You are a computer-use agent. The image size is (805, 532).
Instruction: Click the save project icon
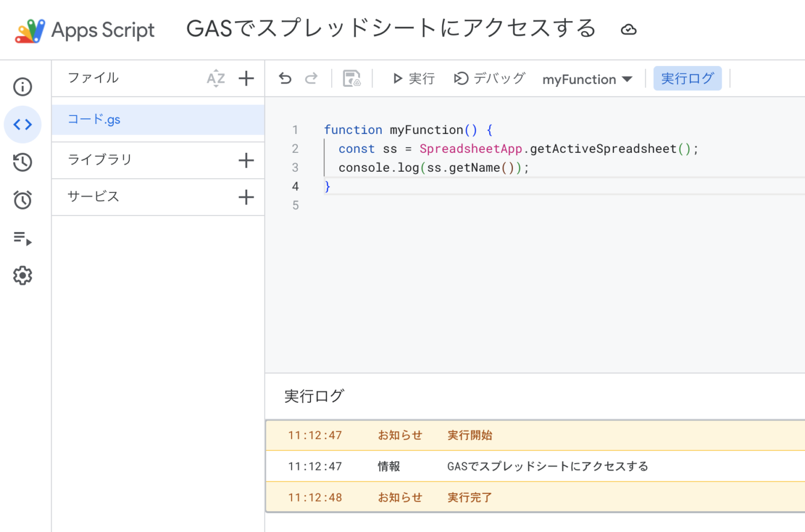click(351, 79)
